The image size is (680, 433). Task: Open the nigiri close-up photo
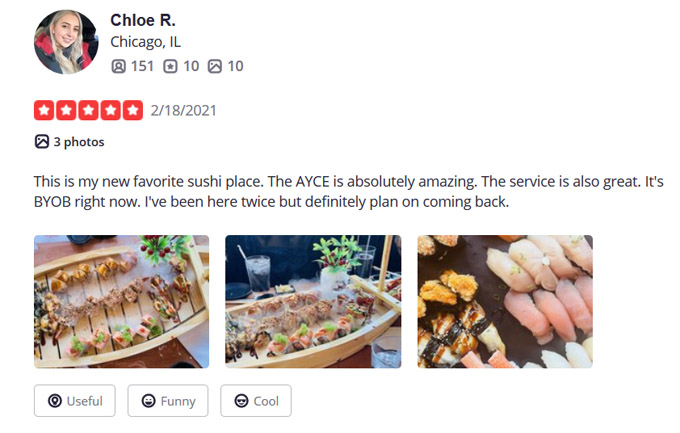[x=504, y=301]
